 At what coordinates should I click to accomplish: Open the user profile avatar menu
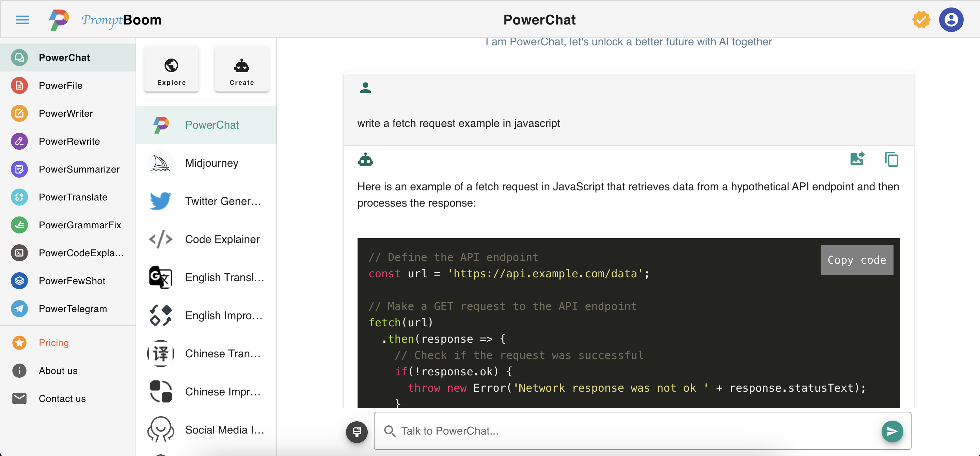pyautogui.click(x=951, y=19)
